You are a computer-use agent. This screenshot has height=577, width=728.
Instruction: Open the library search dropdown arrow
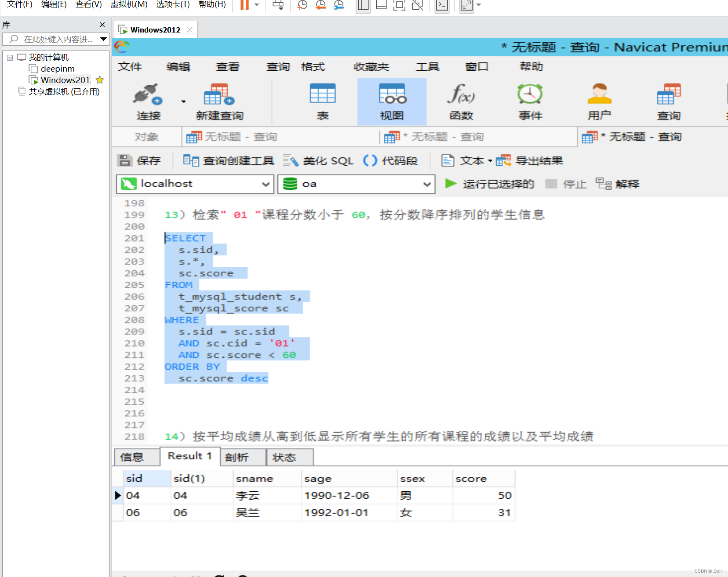pos(103,39)
